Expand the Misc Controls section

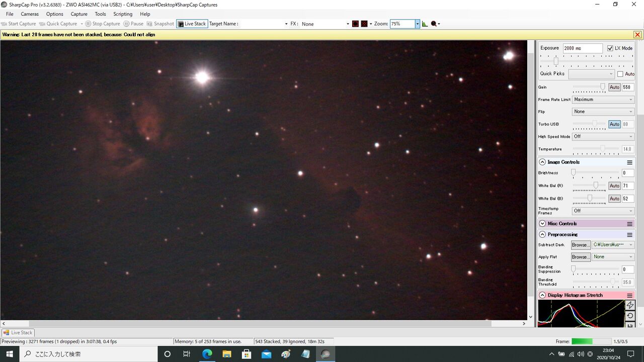[x=542, y=224]
